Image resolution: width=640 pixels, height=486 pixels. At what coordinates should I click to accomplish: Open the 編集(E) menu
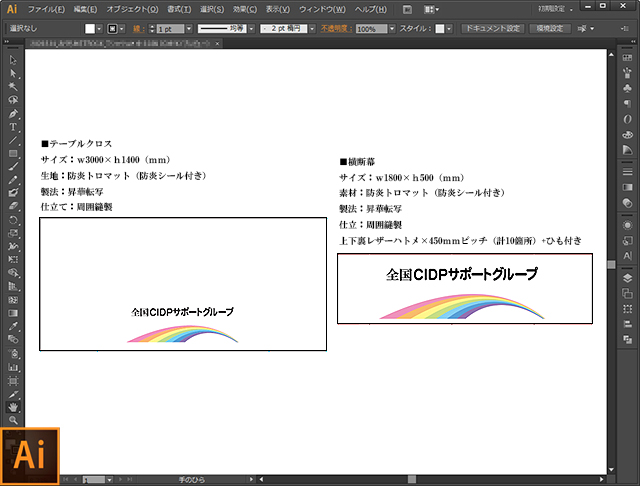85,9
